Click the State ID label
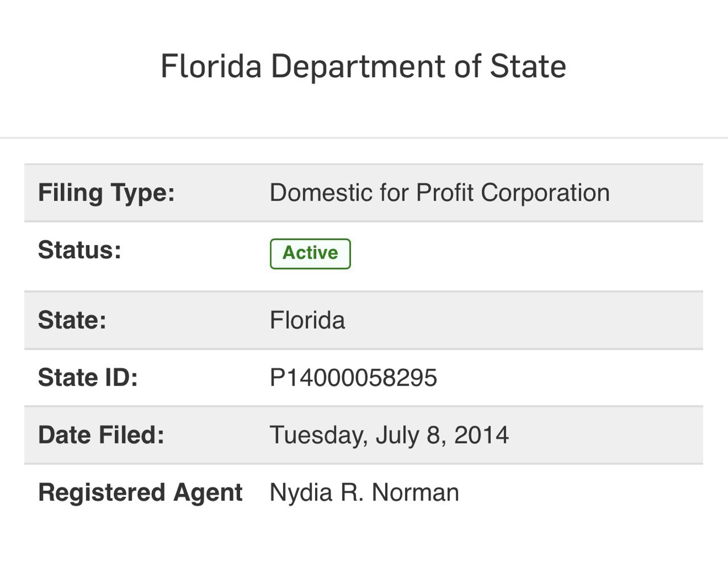Image resolution: width=728 pixels, height=568 pixels. (x=88, y=378)
